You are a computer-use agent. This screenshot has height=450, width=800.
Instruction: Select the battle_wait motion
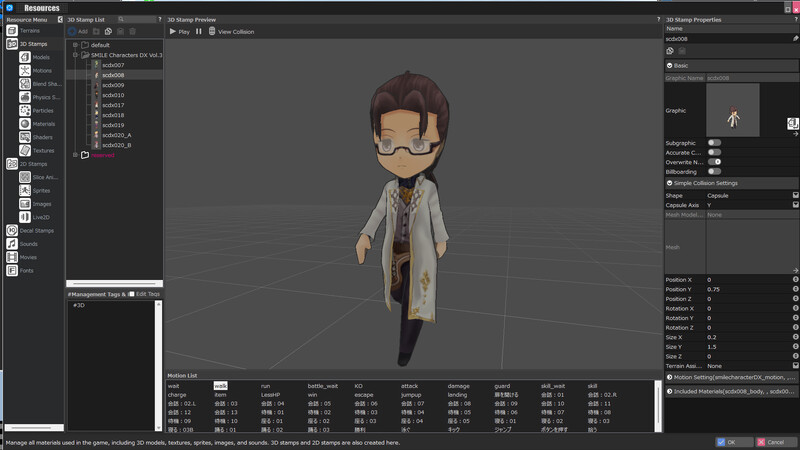click(x=322, y=386)
